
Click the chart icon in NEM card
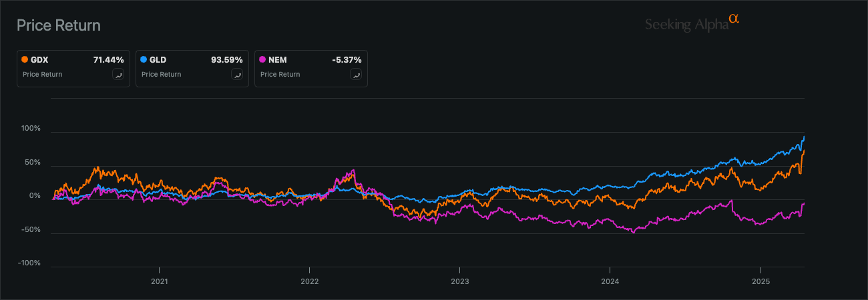point(357,75)
